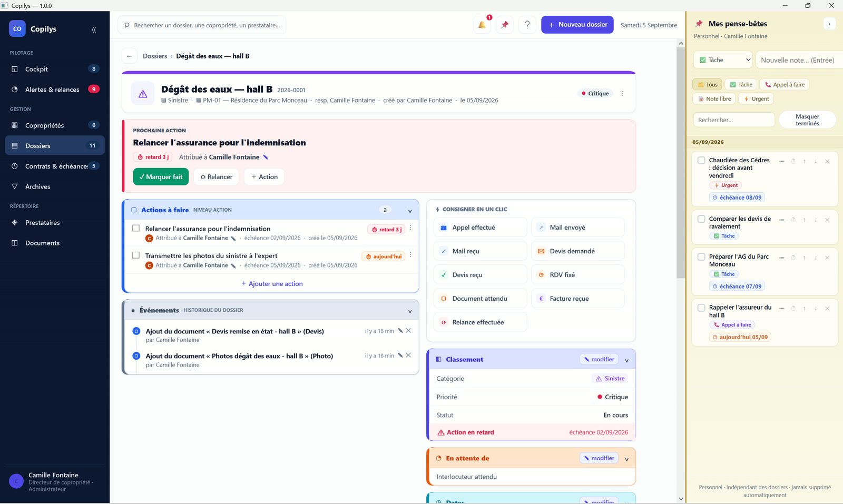This screenshot has width=843, height=504.
Task: Check the Relancer l'assurance pour l'indemnisation action
Action: pos(136,228)
